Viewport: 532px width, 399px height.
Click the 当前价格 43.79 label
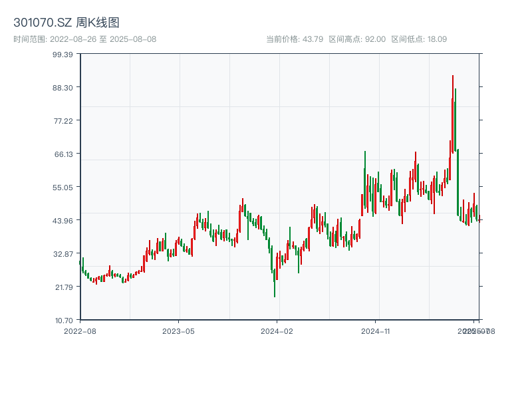[x=295, y=39]
